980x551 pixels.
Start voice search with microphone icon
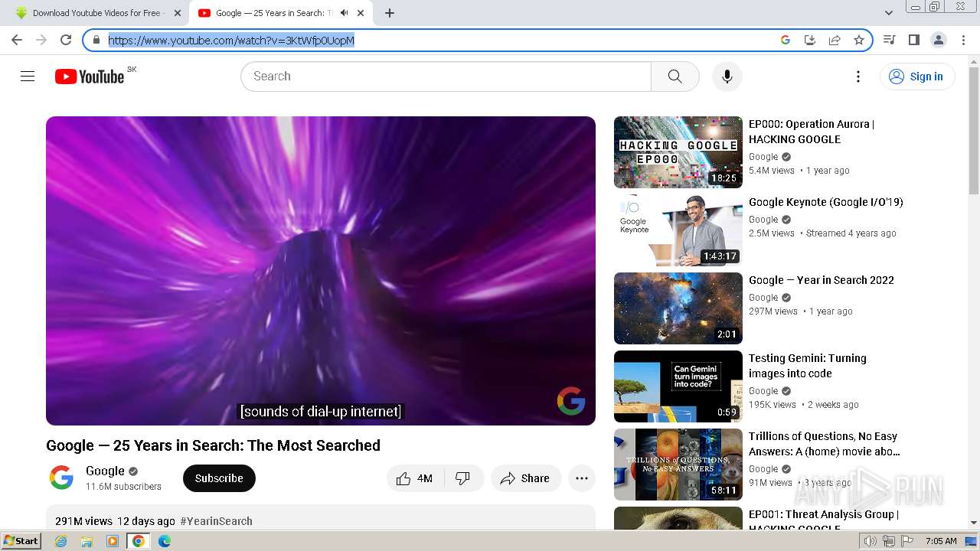727,77
